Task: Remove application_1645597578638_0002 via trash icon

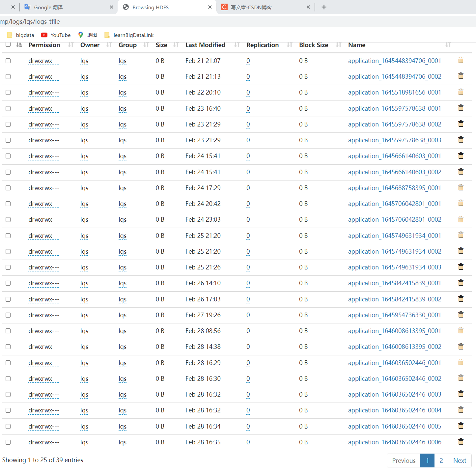Action: 461,124
